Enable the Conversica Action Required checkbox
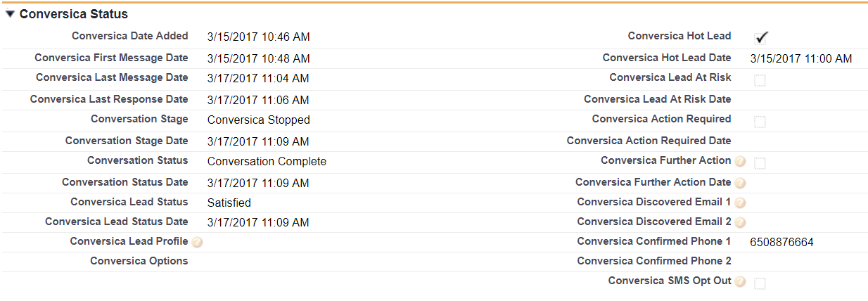Viewport: 868px width, 301px height. pos(760,122)
